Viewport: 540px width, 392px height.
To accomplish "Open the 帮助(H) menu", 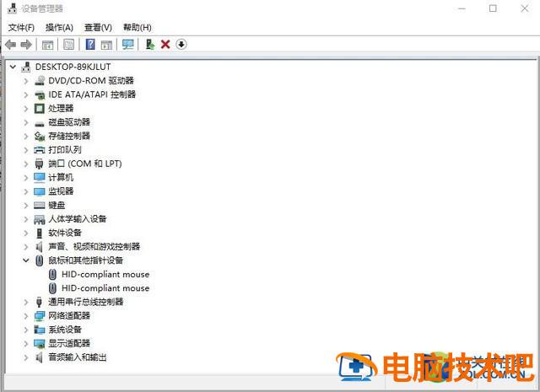I will pyautogui.click(x=137, y=28).
